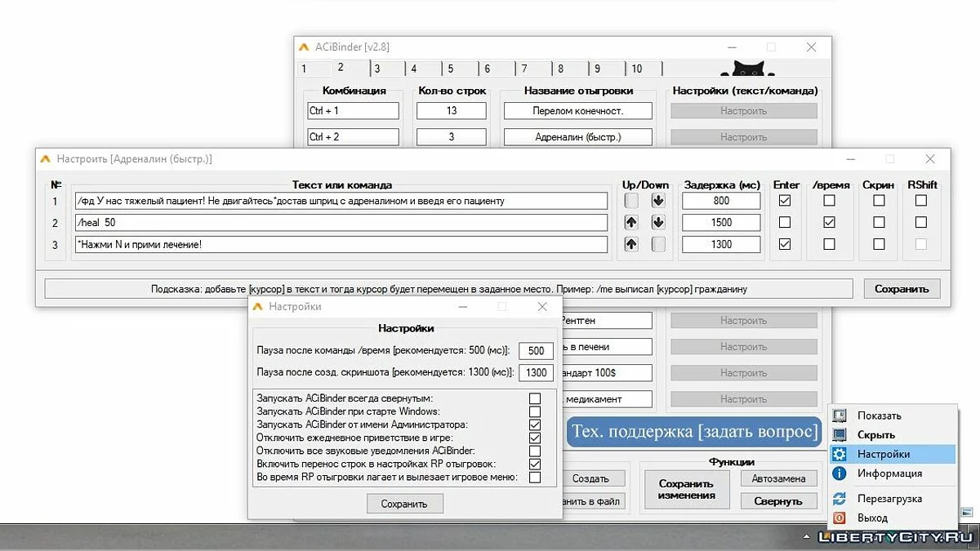Enable 'Запускать ACiBinder всегда свернутым' checkbox
Image resolution: width=980 pixels, height=551 pixels.
[535, 399]
